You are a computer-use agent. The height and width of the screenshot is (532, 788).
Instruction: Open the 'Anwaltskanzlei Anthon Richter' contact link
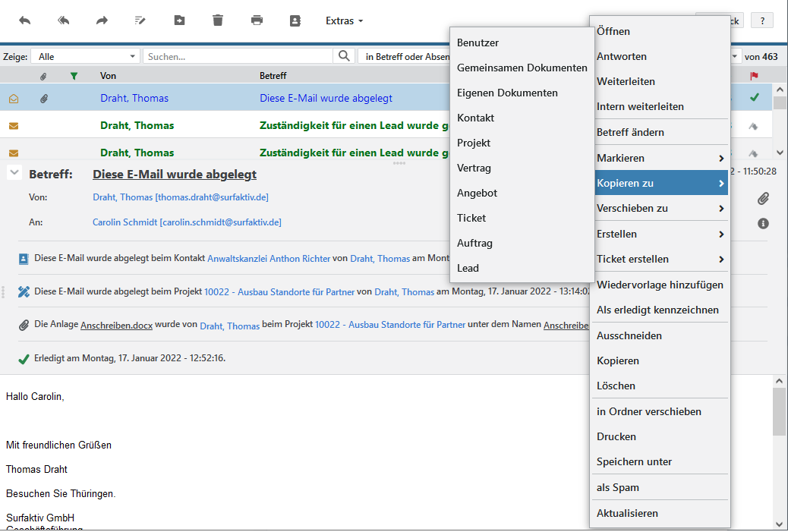[269, 259]
